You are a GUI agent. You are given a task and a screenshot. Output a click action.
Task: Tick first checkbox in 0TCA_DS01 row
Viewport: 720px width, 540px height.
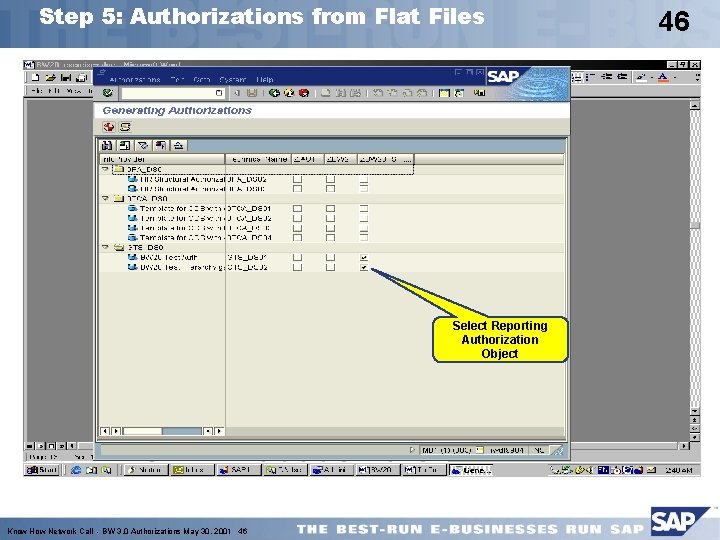(298, 208)
